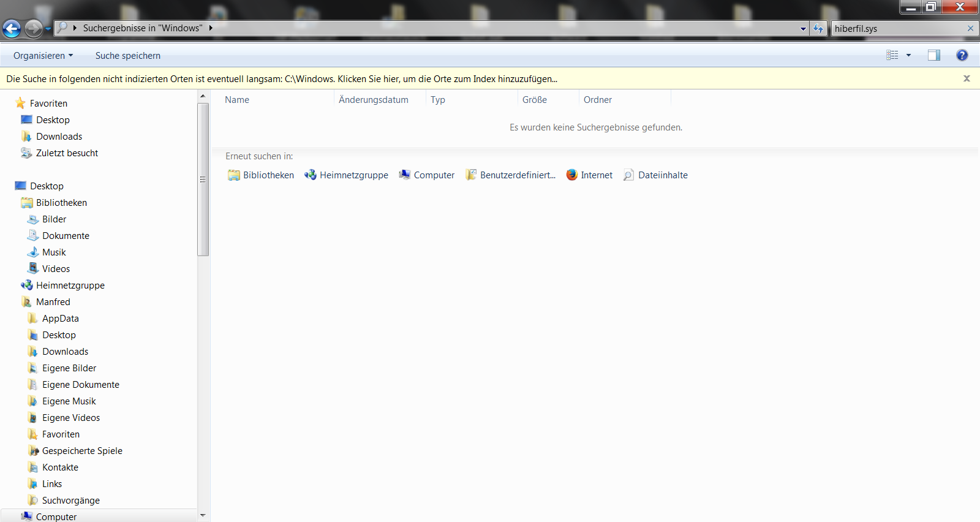Image resolution: width=980 pixels, height=522 pixels.
Task: Go back with the blue Back arrow
Action: click(x=12, y=28)
